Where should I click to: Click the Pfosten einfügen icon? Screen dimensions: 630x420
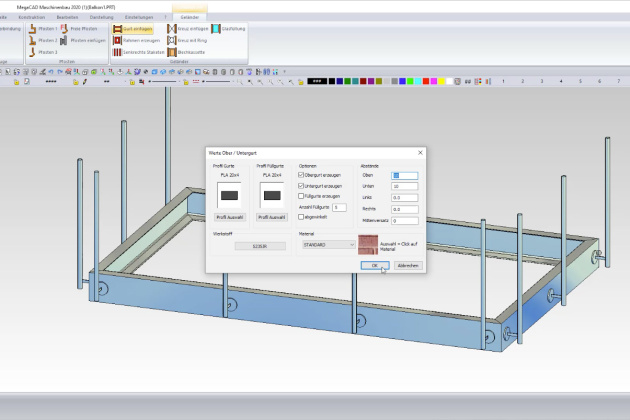[65, 41]
